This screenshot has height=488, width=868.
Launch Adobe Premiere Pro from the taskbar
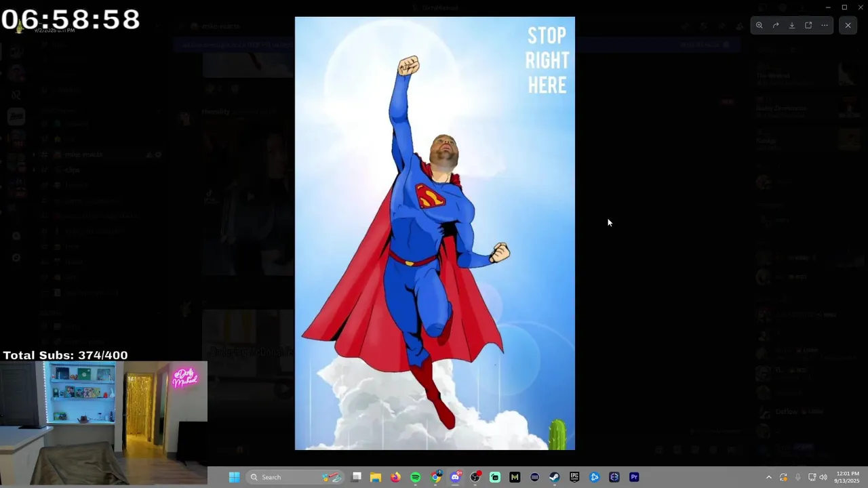(634, 477)
